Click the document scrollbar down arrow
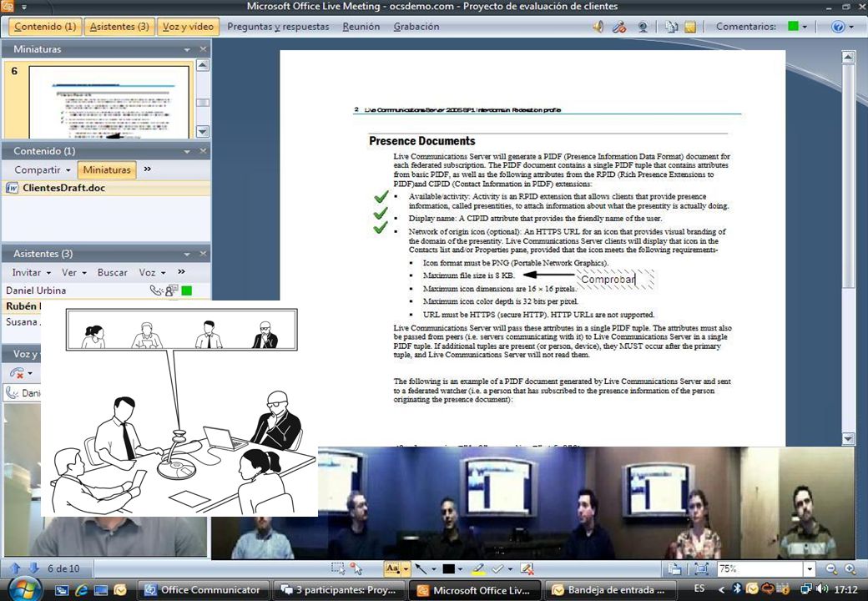Image resolution: width=868 pixels, height=601 pixels. click(x=848, y=439)
